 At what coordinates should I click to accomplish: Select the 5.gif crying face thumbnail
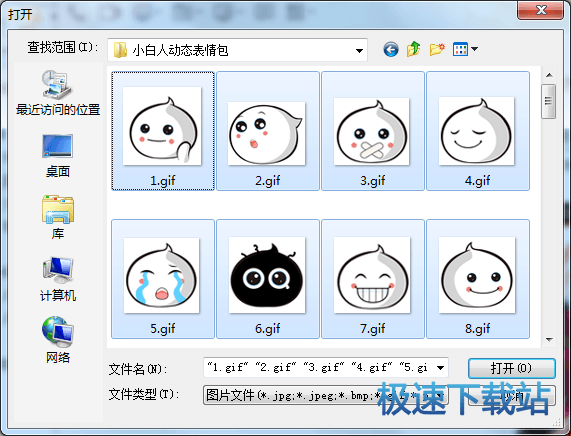pos(162,275)
